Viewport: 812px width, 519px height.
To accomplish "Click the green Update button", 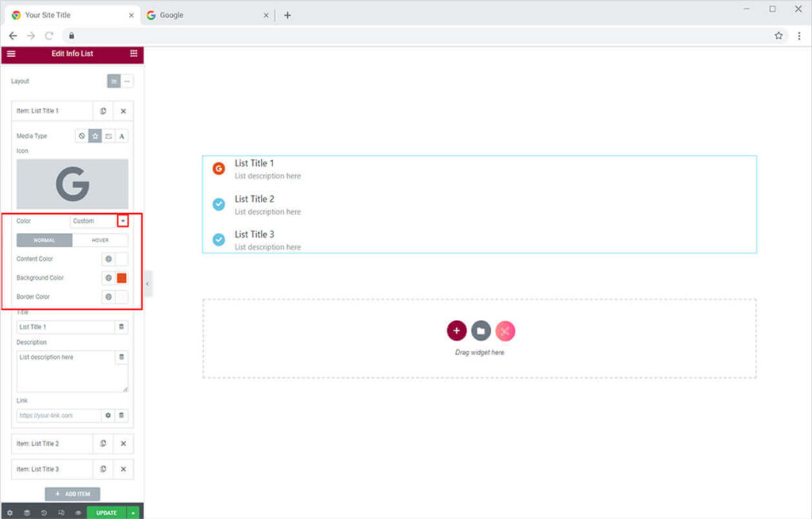I will pos(106,513).
